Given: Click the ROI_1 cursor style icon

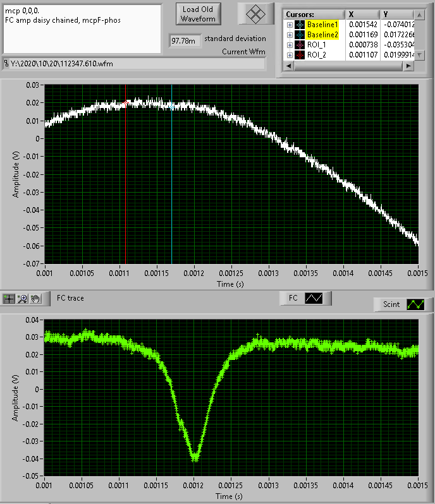Looking at the screenshot, I should (300, 45).
